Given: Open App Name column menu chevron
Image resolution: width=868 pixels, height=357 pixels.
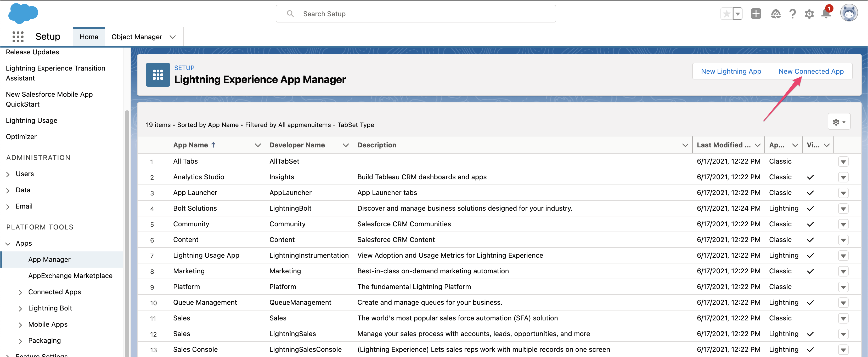Looking at the screenshot, I should (x=258, y=145).
